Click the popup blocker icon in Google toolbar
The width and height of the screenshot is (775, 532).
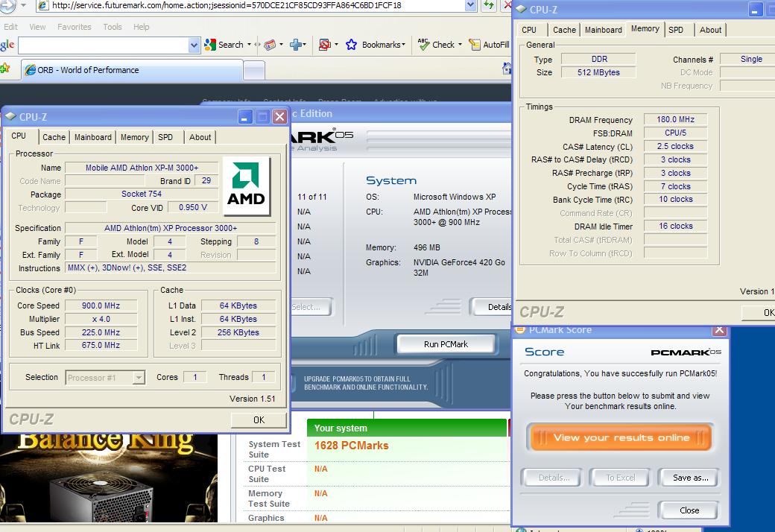(325, 45)
